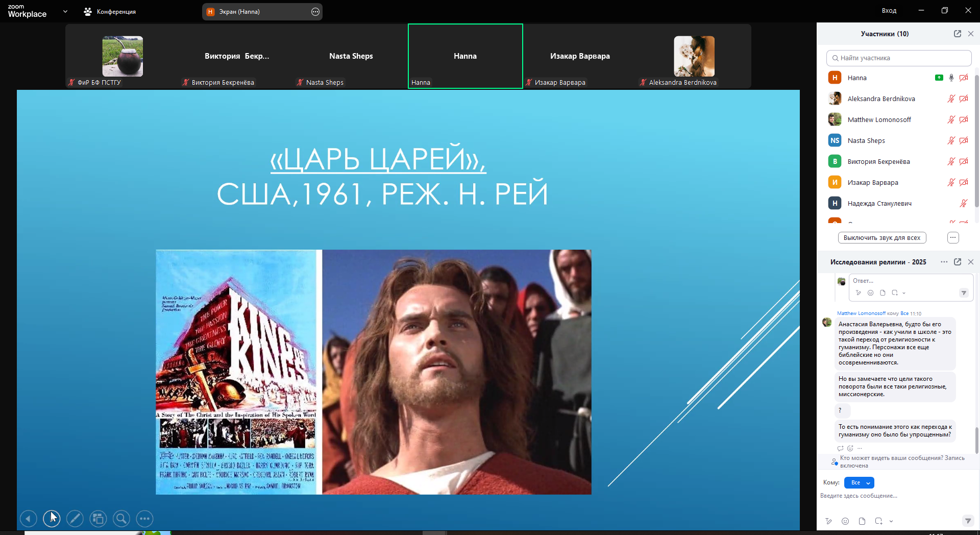Click Matthew Lomonosoff sender name in chat

[x=861, y=313]
